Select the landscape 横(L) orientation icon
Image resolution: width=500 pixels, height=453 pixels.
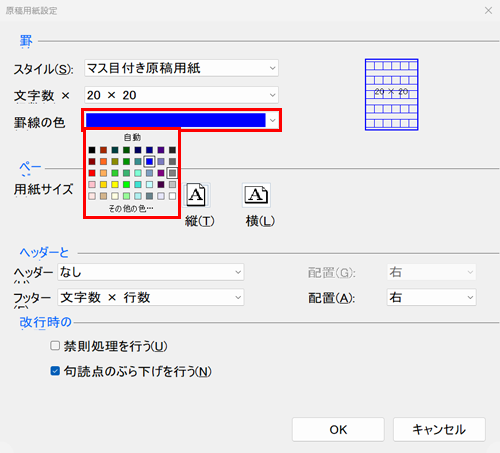[256, 195]
